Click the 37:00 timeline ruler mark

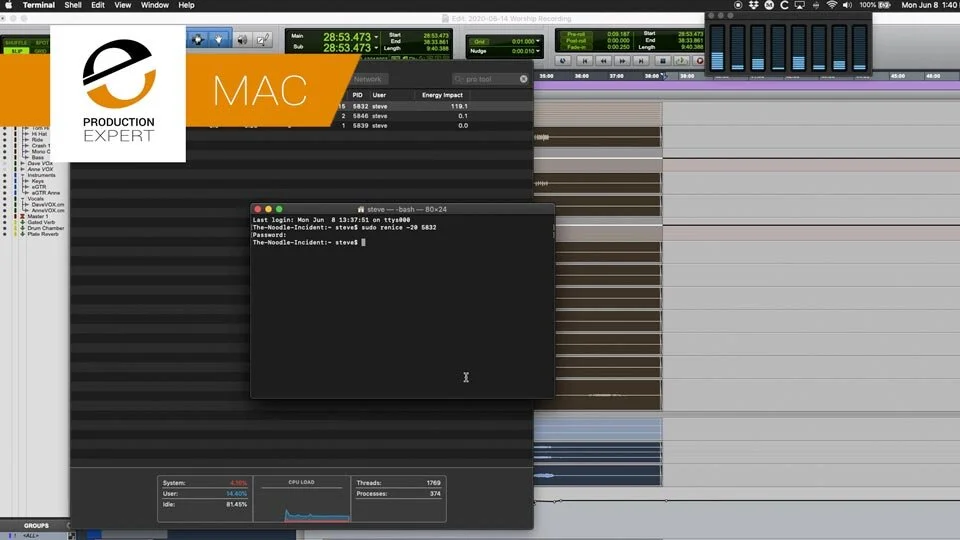click(x=617, y=76)
